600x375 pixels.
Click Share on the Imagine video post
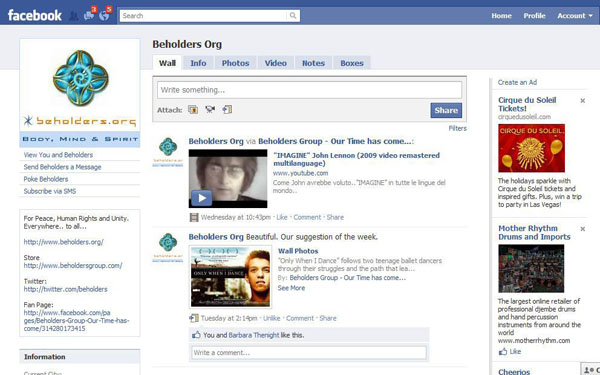(335, 217)
